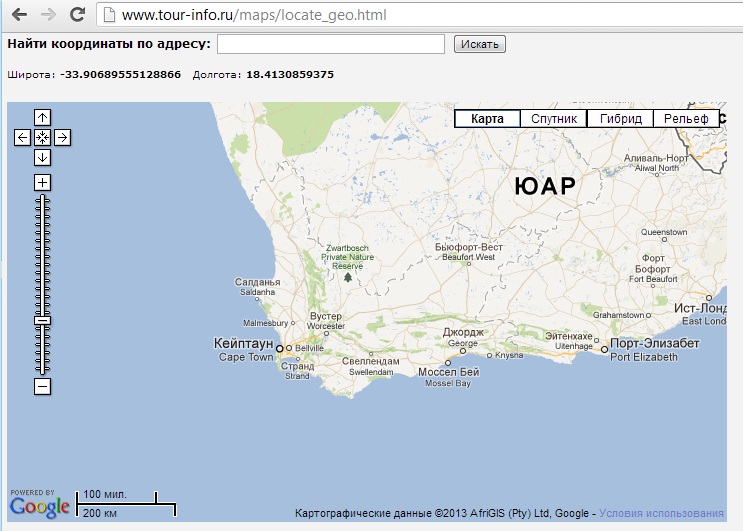Screen dimensions: 743x531
Task: Click the Свеллендам Swellendam label
Action: pyautogui.click(x=371, y=366)
